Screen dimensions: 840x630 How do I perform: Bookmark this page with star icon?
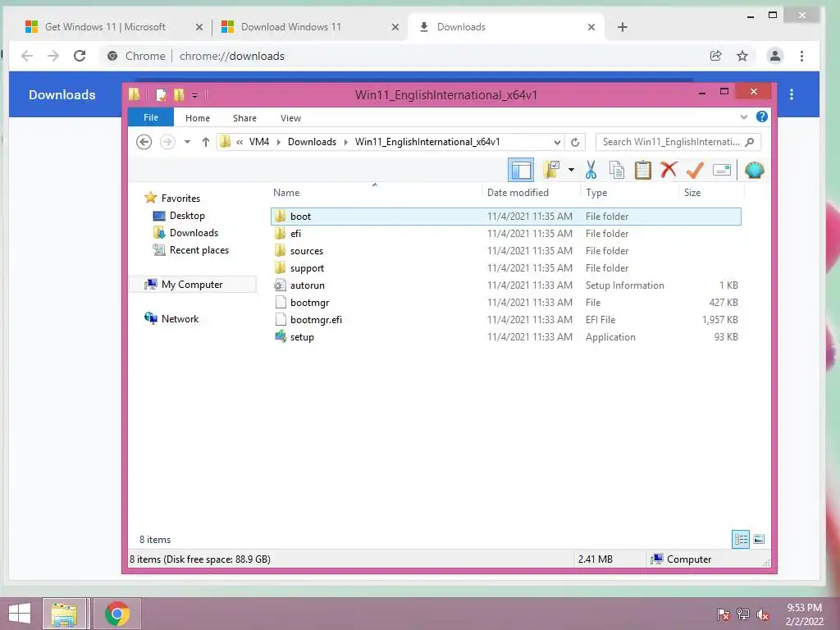click(742, 56)
